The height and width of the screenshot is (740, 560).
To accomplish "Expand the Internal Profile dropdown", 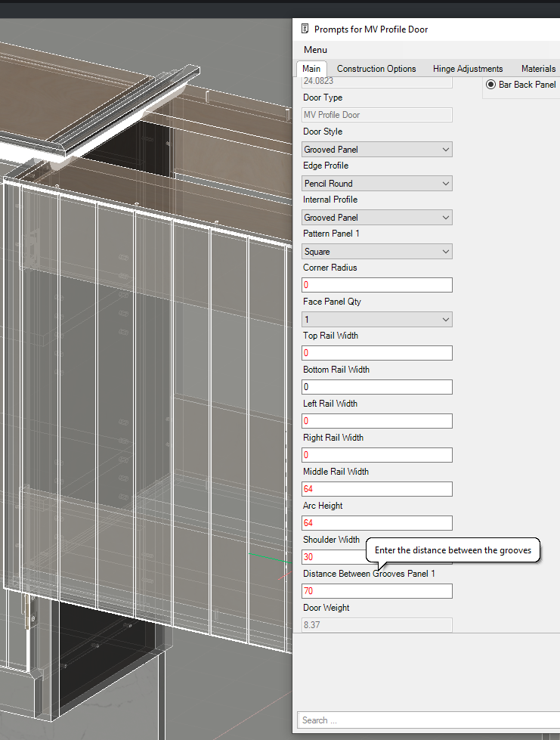I will 377,218.
